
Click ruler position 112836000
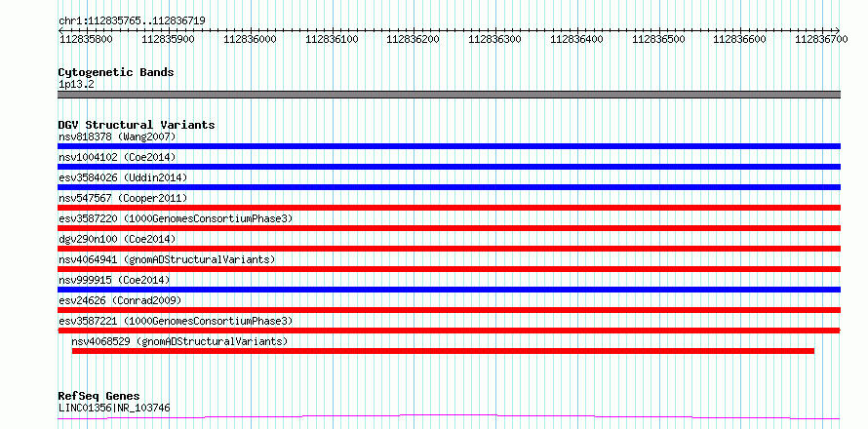(250, 39)
